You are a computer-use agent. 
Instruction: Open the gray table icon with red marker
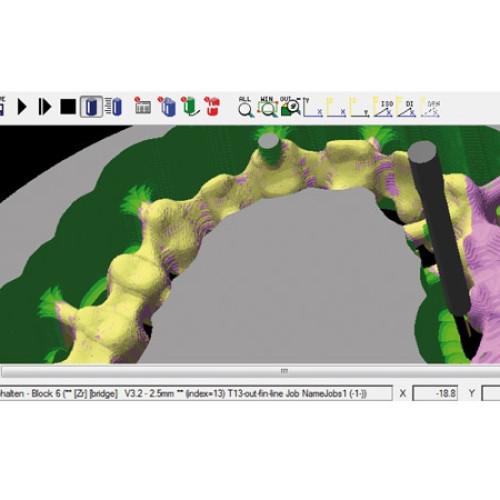(x=143, y=106)
